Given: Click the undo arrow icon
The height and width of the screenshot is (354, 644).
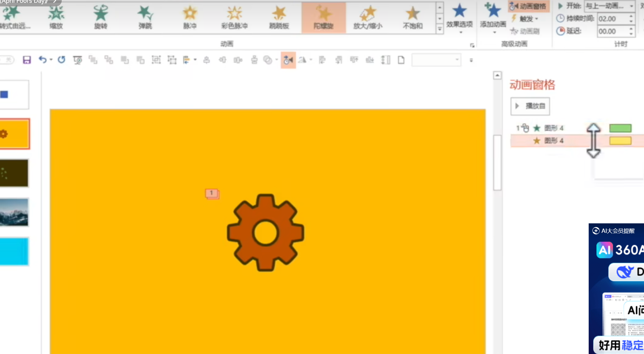Looking at the screenshot, I should tap(42, 60).
